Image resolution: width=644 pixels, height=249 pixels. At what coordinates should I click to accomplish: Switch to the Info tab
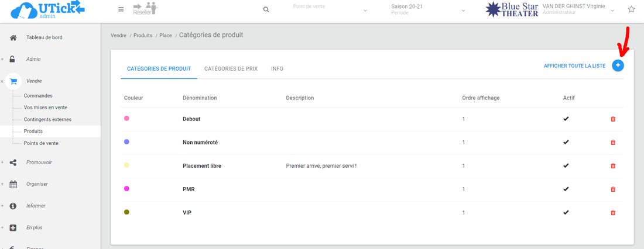coord(277,68)
